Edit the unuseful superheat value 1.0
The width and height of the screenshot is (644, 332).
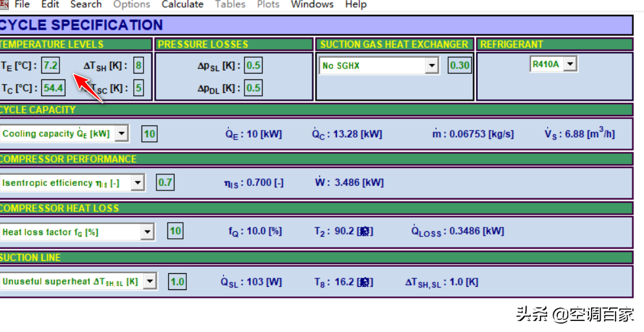[x=177, y=282]
